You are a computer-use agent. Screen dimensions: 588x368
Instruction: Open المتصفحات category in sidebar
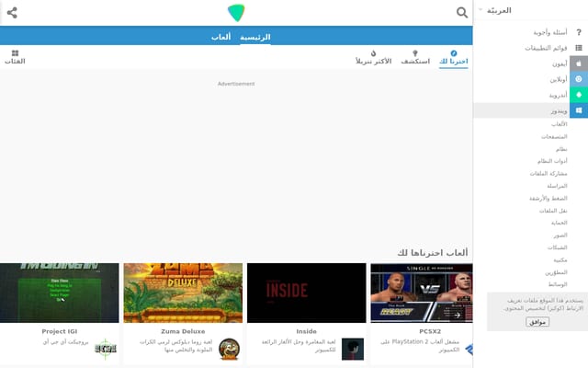click(554, 137)
